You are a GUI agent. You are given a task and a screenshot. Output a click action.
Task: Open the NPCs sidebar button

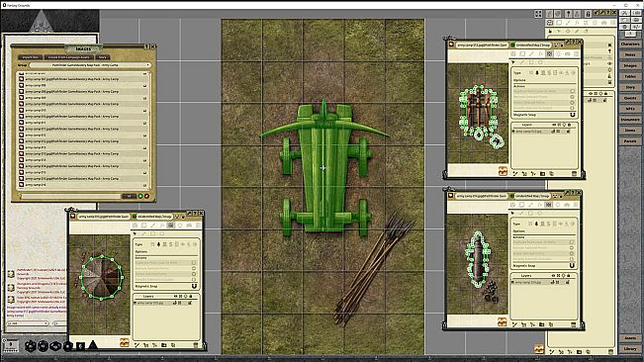click(x=630, y=109)
